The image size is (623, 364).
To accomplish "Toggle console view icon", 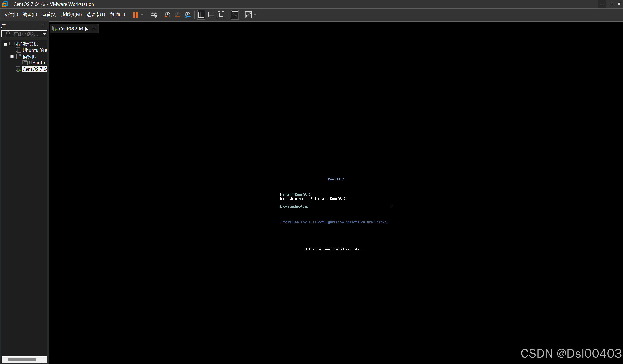I will (235, 15).
